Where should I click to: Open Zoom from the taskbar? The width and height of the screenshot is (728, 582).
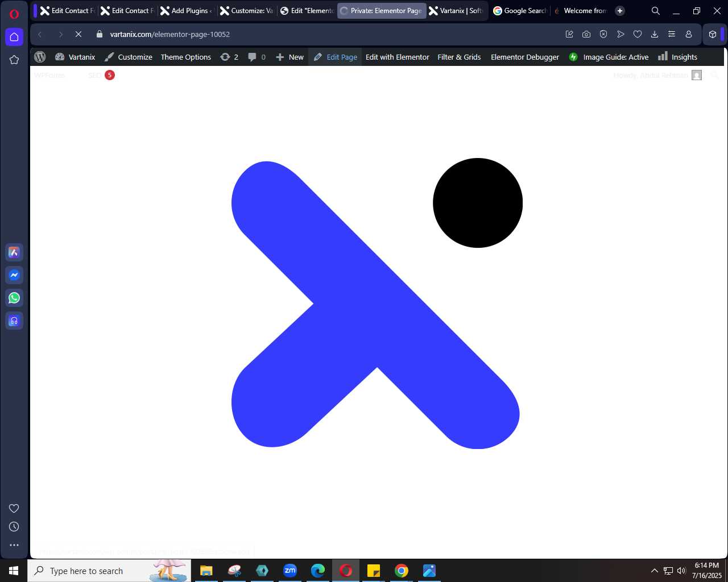click(x=290, y=571)
